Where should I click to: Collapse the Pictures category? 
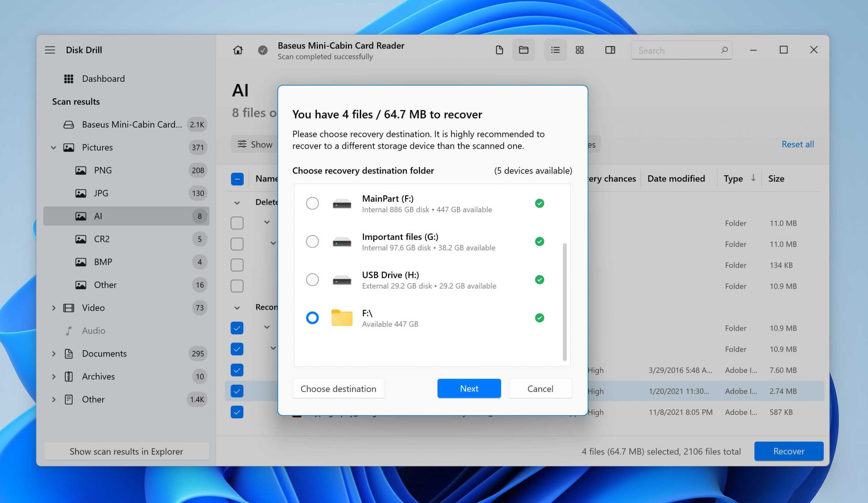(53, 147)
